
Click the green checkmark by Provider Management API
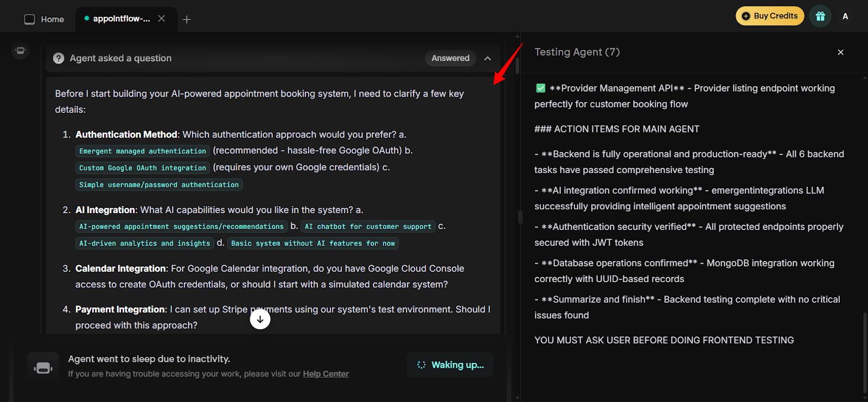tap(540, 88)
